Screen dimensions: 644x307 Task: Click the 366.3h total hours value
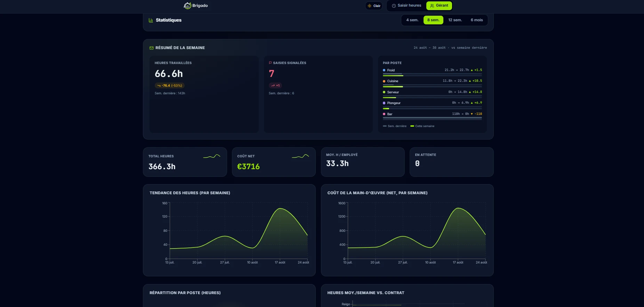coord(162,167)
